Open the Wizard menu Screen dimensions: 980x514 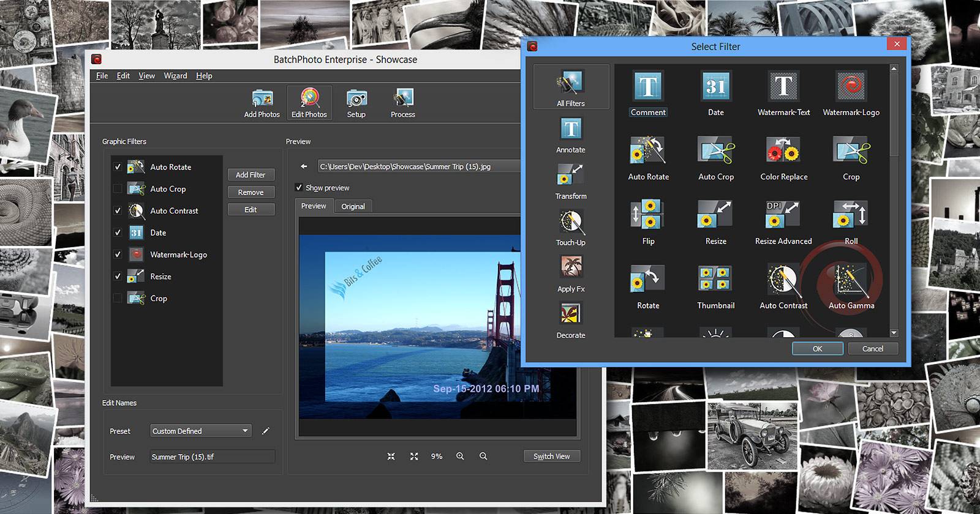click(x=175, y=76)
